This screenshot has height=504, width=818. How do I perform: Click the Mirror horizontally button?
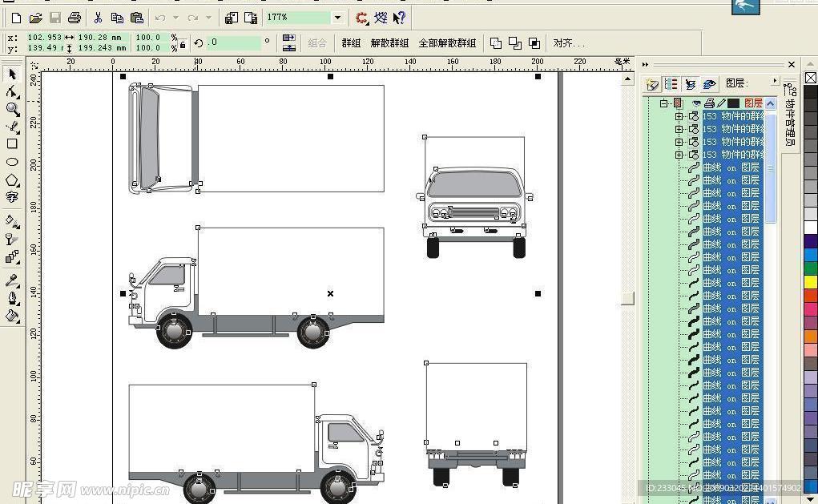coord(289,38)
